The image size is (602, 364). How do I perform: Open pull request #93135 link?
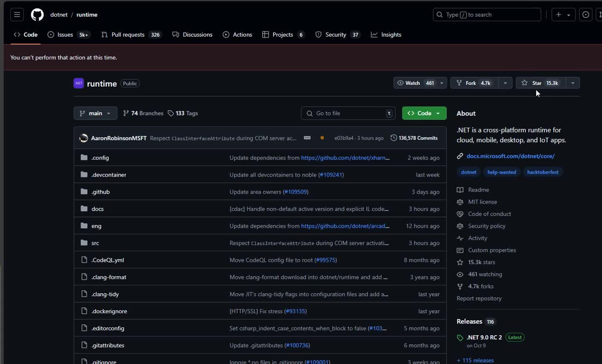(296, 312)
